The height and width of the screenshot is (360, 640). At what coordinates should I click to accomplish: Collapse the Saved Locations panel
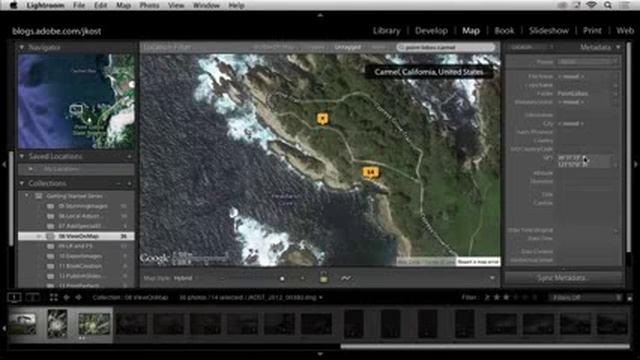click(22, 156)
